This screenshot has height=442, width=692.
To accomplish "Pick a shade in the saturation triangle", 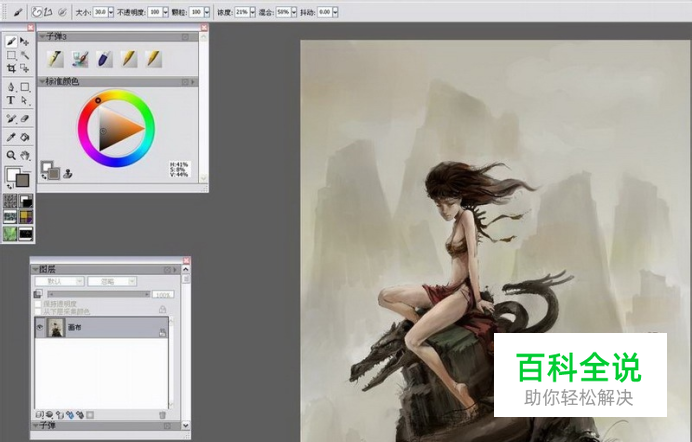I will pos(116,128).
